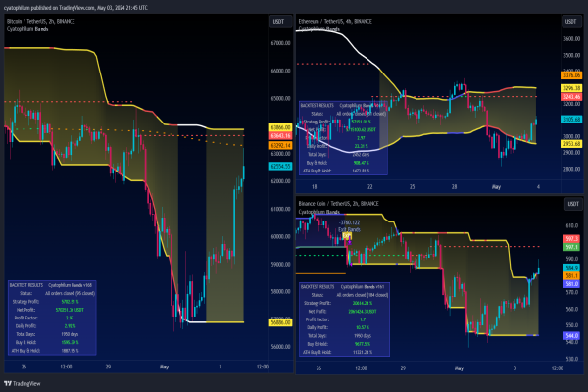Click the Net Profit USDT value in the Bitcoin backtest table
The width and height of the screenshot is (588, 392).
pyautogui.click(x=70, y=310)
